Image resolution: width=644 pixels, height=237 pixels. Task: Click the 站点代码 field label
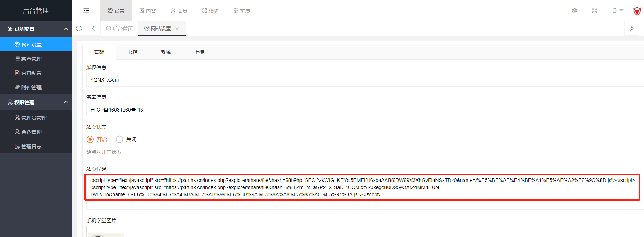96,169
